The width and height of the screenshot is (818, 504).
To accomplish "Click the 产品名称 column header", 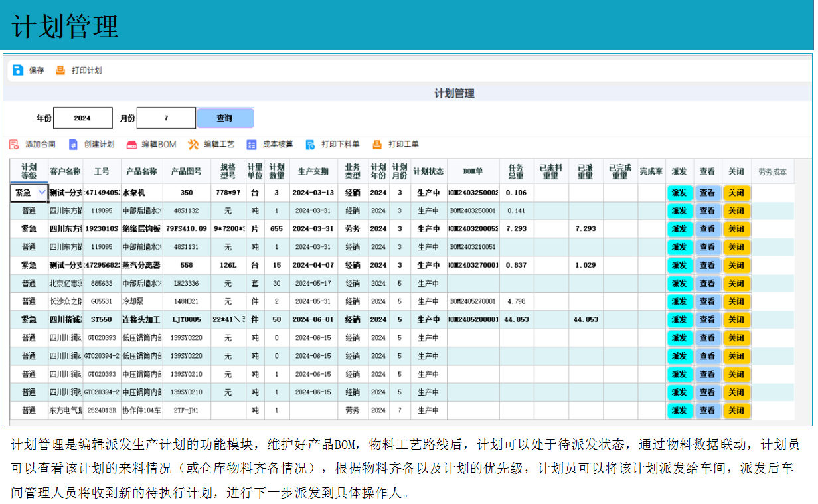I will (141, 171).
